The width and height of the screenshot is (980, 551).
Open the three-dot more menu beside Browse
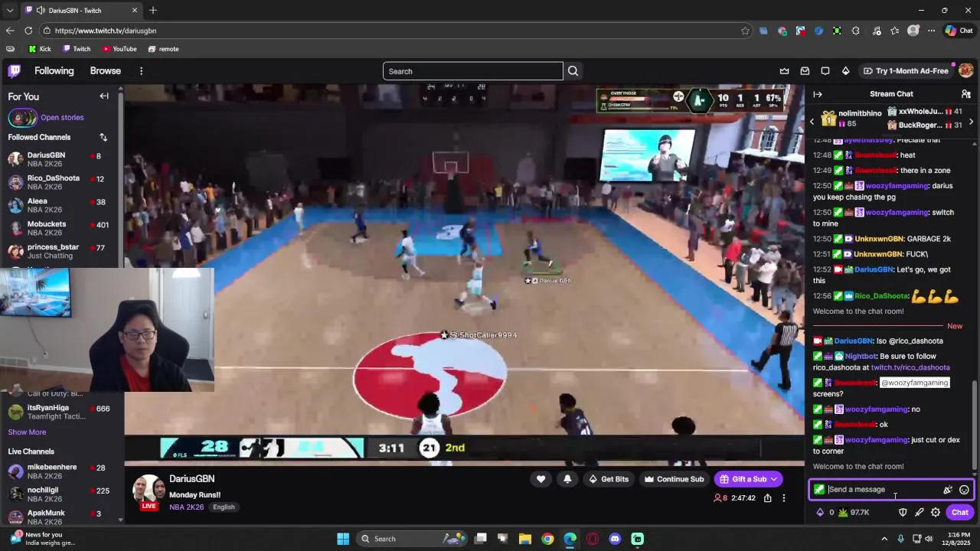pos(141,71)
